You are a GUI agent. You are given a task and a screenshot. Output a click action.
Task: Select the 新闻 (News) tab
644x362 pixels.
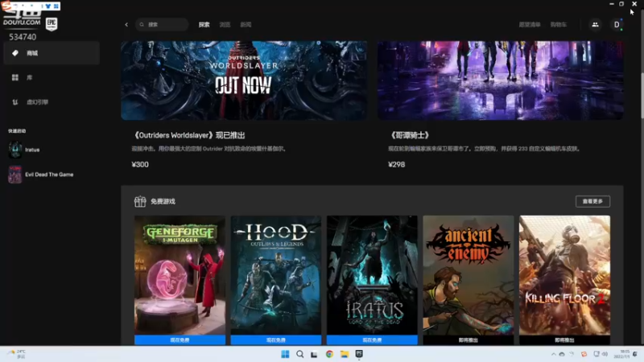246,25
